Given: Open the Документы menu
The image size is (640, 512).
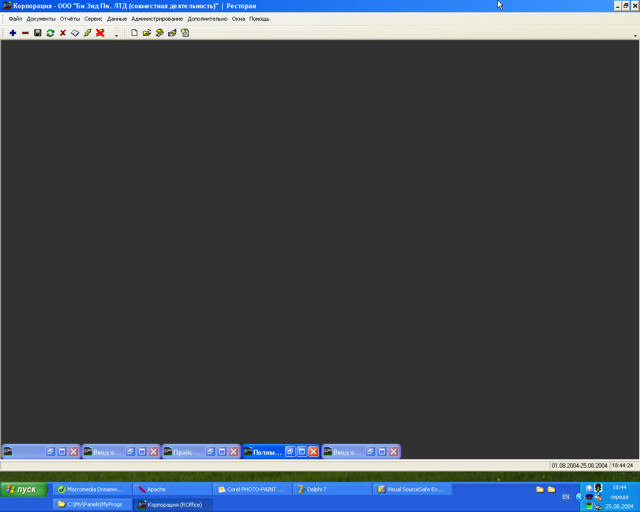Looking at the screenshot, I should (41, 19).
